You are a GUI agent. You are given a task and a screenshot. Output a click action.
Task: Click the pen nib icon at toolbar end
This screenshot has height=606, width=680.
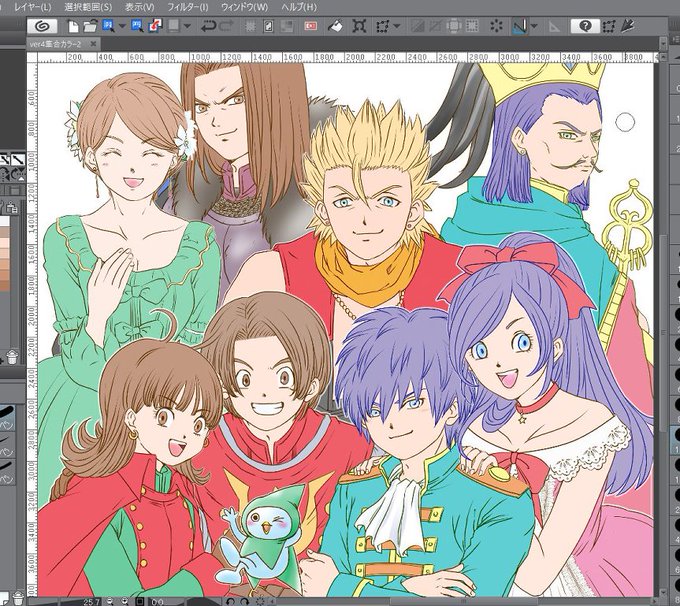click(x=628, y=26)
